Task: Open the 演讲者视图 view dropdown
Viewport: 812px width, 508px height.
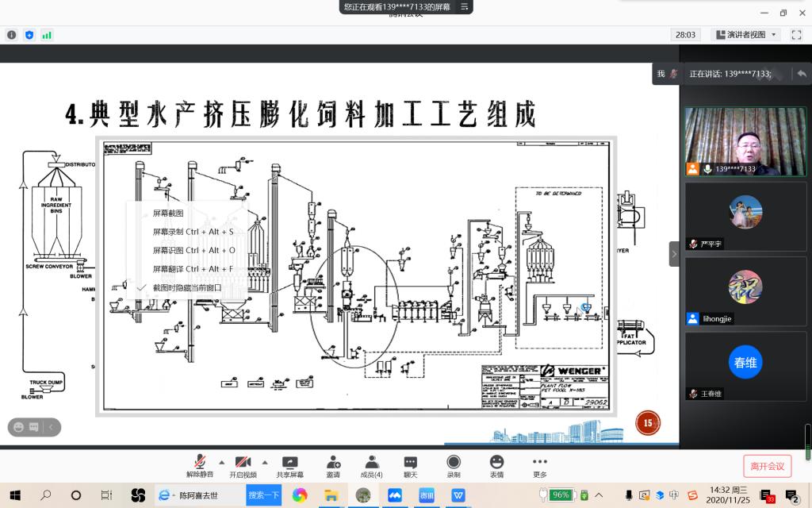Action: (x=746, y=35)
